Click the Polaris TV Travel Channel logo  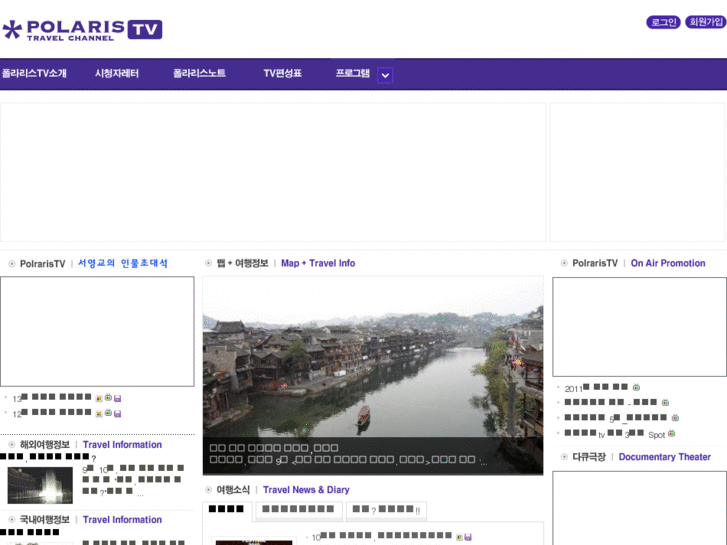pos(82,30)
